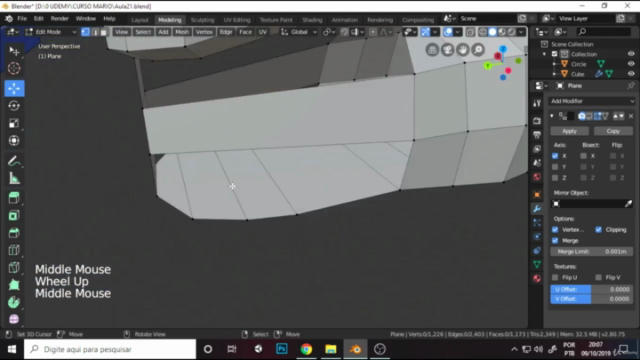Move modifier up in stack

pos(616,116)
